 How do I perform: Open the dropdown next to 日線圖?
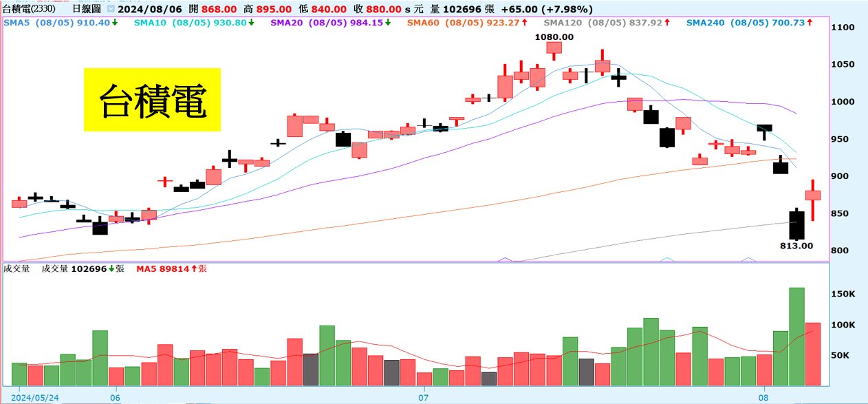point(110,9)
